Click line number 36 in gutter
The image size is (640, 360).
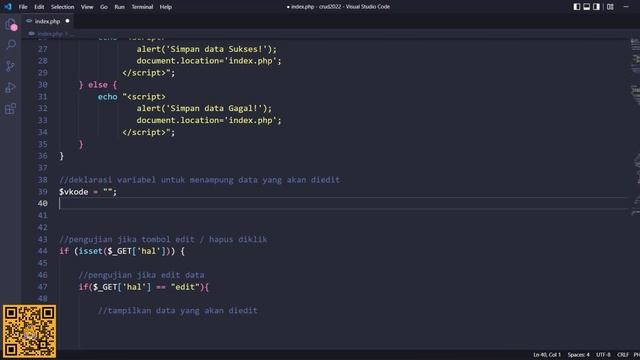[42, 156]
